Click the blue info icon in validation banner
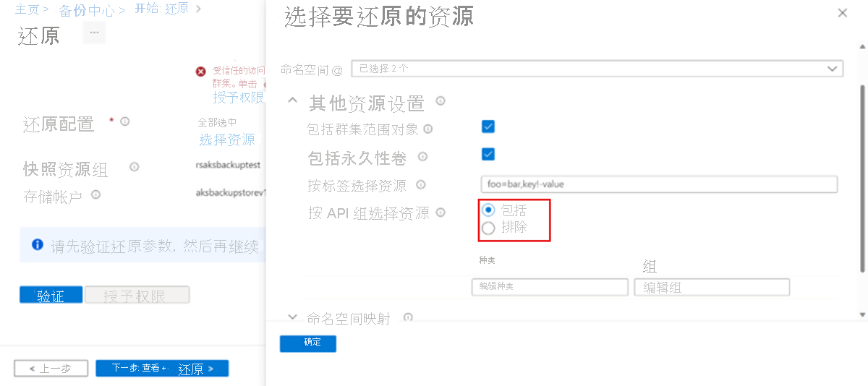Viewport: 868px width, 386px height. 38,245
